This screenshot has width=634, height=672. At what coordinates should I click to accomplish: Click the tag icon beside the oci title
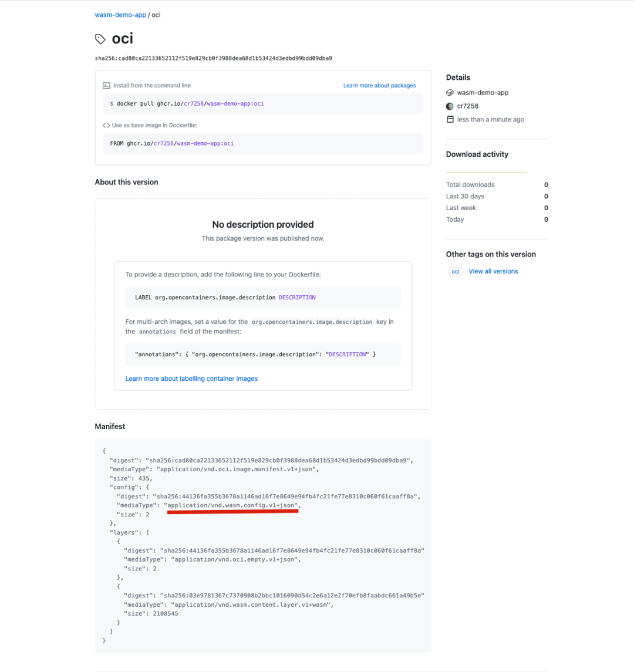click(x=100, y=39)
